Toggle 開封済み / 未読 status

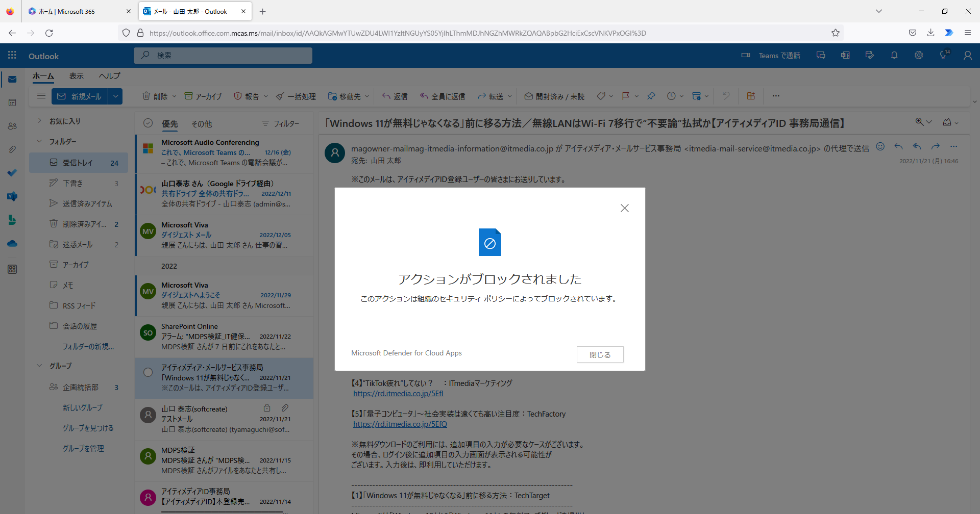[554, 96]
